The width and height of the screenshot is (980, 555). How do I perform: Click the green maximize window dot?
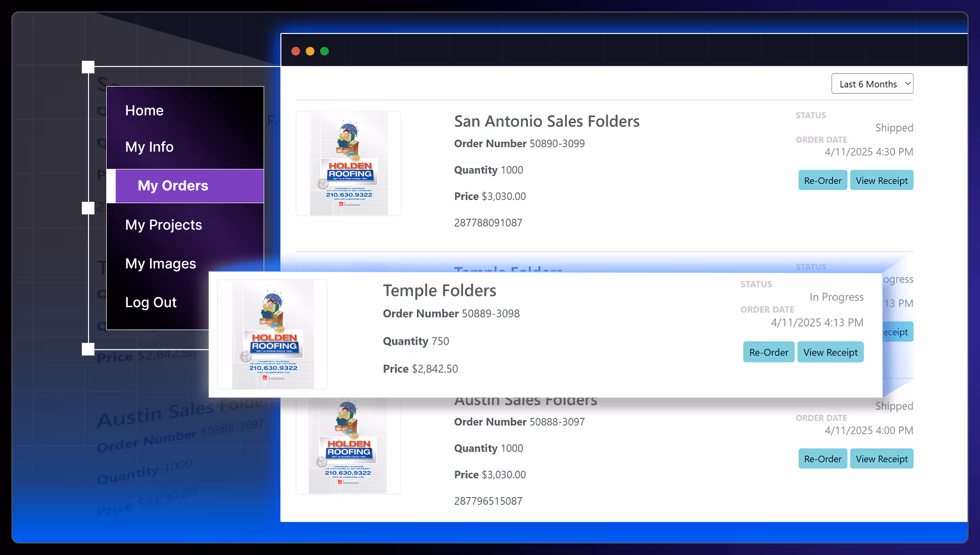click(324, 51)
